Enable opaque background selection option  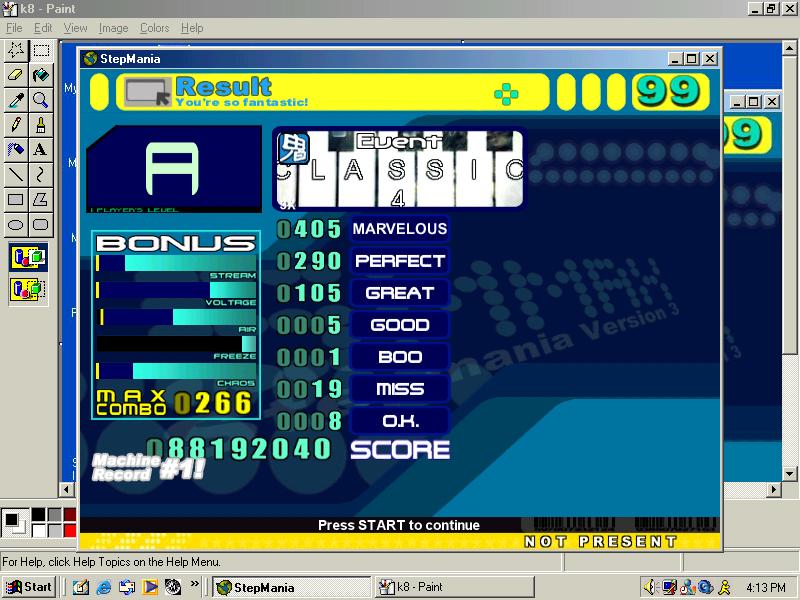click(29, 257)
